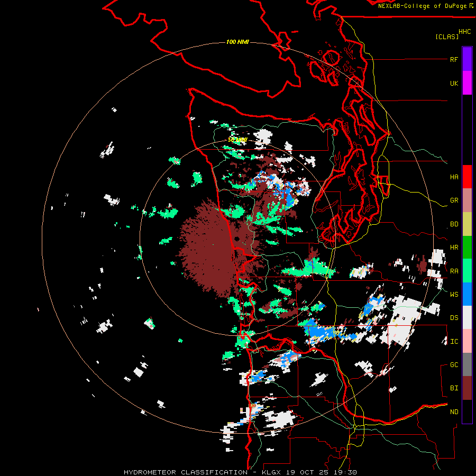Click the magenta UK color swatch
Screen dimensions: 476x476
(x=467, y=83)
